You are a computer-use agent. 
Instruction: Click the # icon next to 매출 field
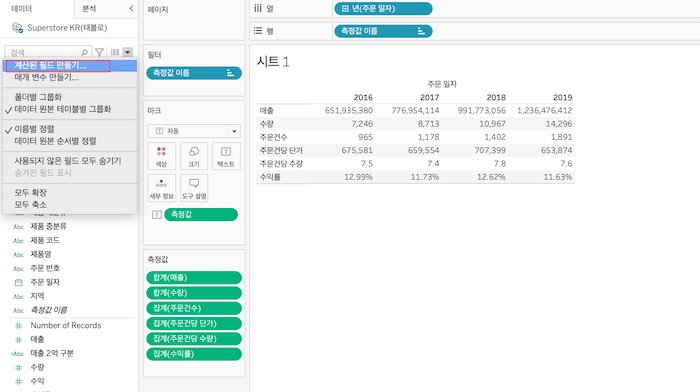point(18,339)
